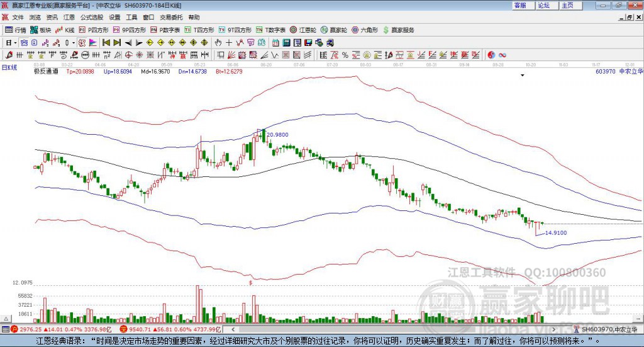Image resolution: width=644 pixels, height=347 pixels.
Task: Open the 工具 menu
Action: [x=131, y=17]
